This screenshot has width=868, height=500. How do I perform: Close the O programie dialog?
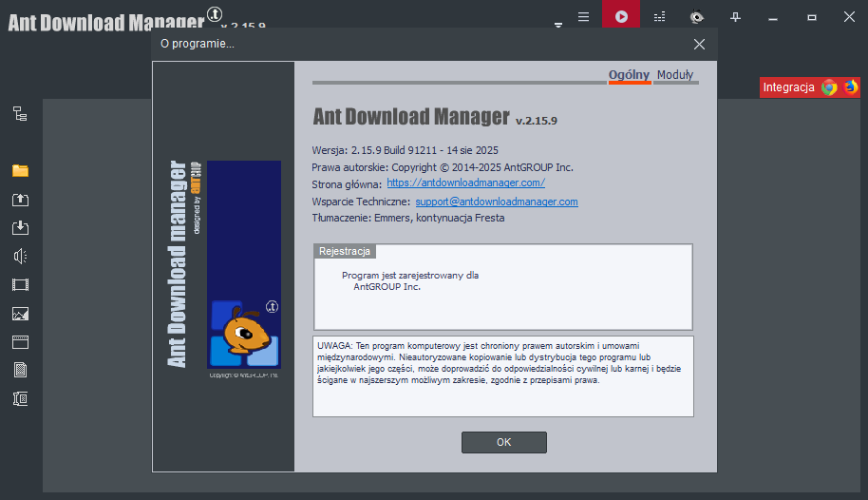(699, 45)
